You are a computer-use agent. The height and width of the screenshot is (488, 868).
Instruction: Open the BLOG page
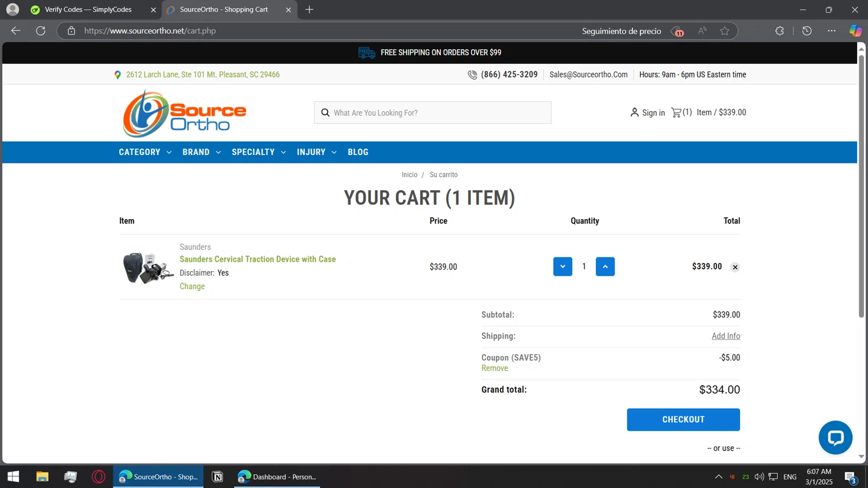coord(358,152)
